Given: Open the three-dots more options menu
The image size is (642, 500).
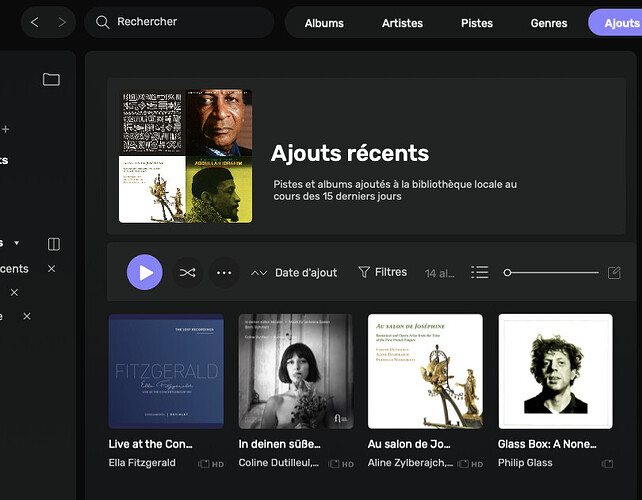Looking at the screenshot, I should click(x=224, y=273).
